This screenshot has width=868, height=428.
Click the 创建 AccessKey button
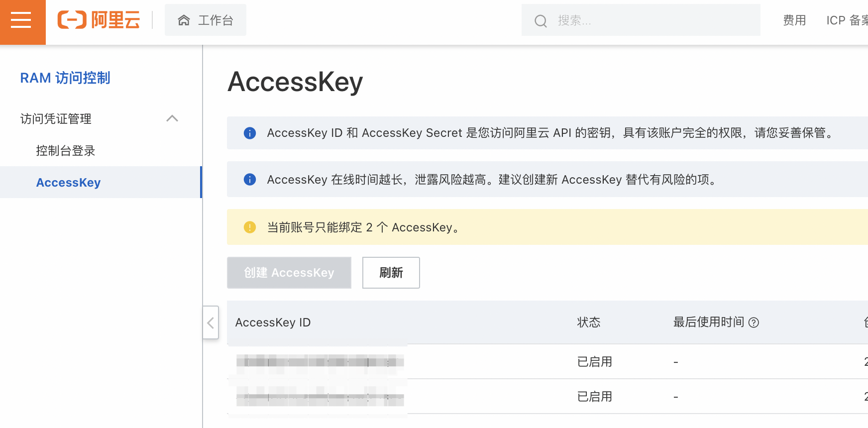(289, 273)
